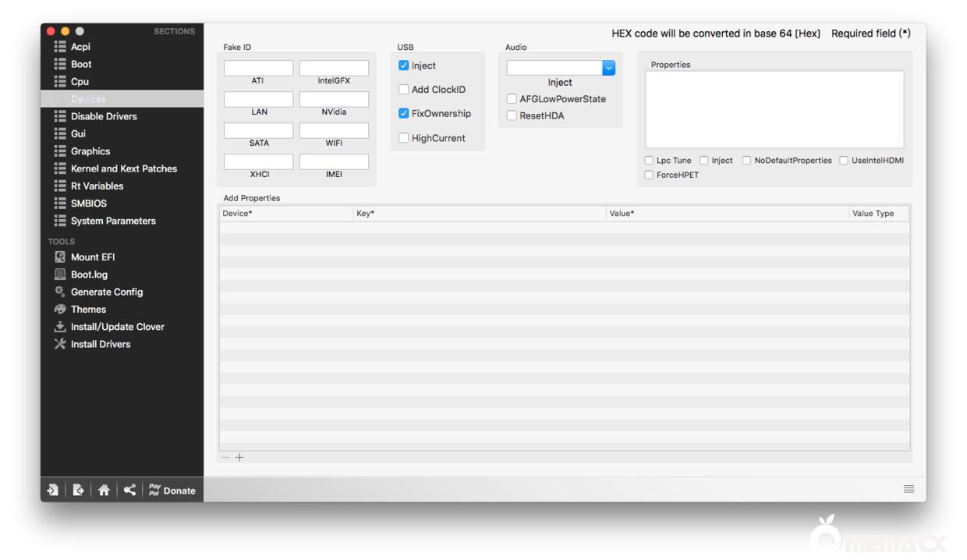Click the IntelGFX Fake ID field
Image resolution: width=967 pixels, height=560 pixels.
(334, 69)
